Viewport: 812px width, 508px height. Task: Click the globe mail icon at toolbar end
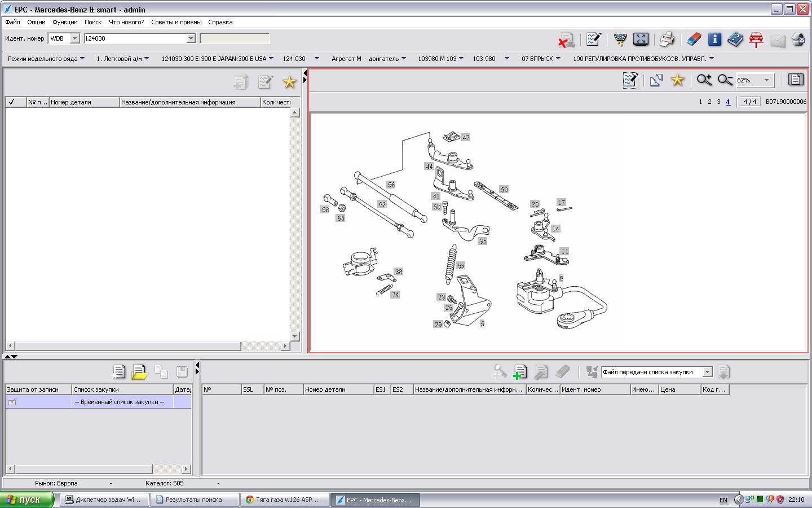point(798,39)
